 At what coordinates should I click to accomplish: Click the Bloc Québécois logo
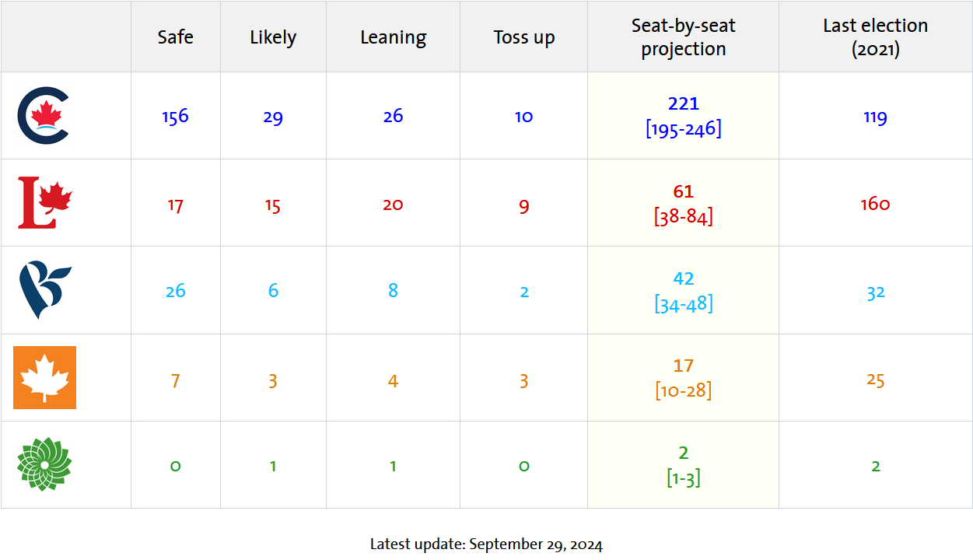45,290
